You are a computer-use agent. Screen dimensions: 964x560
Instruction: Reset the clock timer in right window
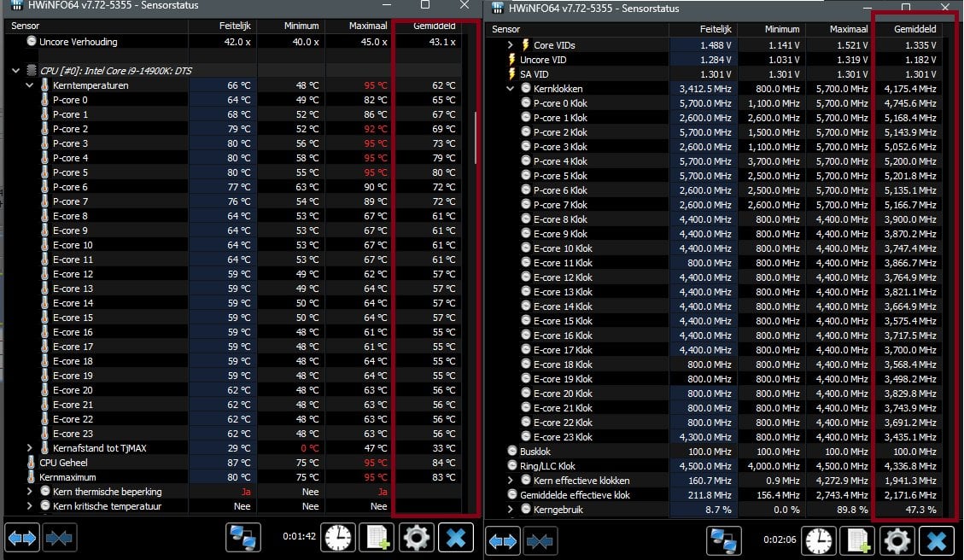pos(818,541)
